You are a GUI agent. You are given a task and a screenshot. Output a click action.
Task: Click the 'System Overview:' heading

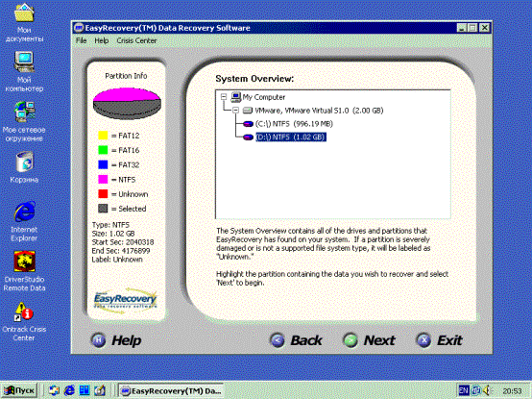pos(254,79)
